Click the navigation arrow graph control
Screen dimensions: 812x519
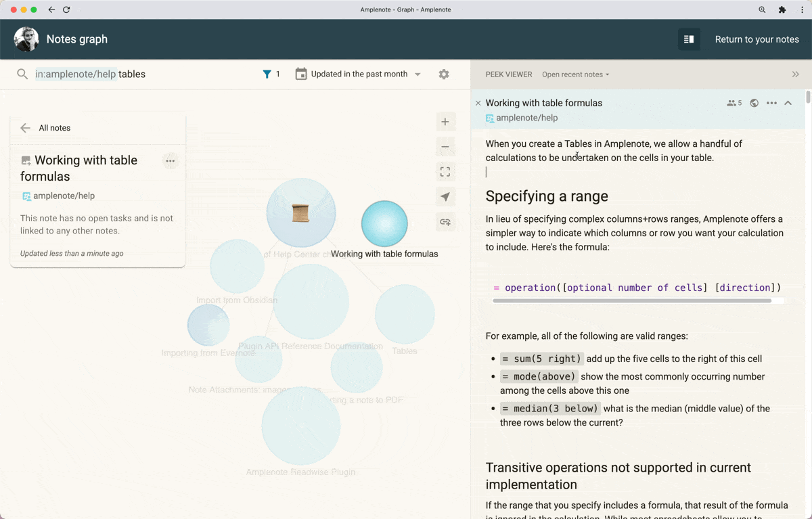(445, 197)
